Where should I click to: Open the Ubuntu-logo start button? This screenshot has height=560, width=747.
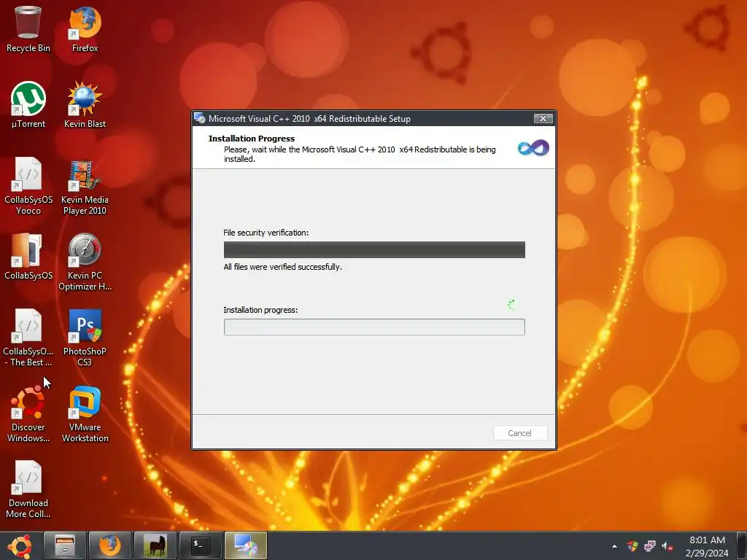point(20,545)
